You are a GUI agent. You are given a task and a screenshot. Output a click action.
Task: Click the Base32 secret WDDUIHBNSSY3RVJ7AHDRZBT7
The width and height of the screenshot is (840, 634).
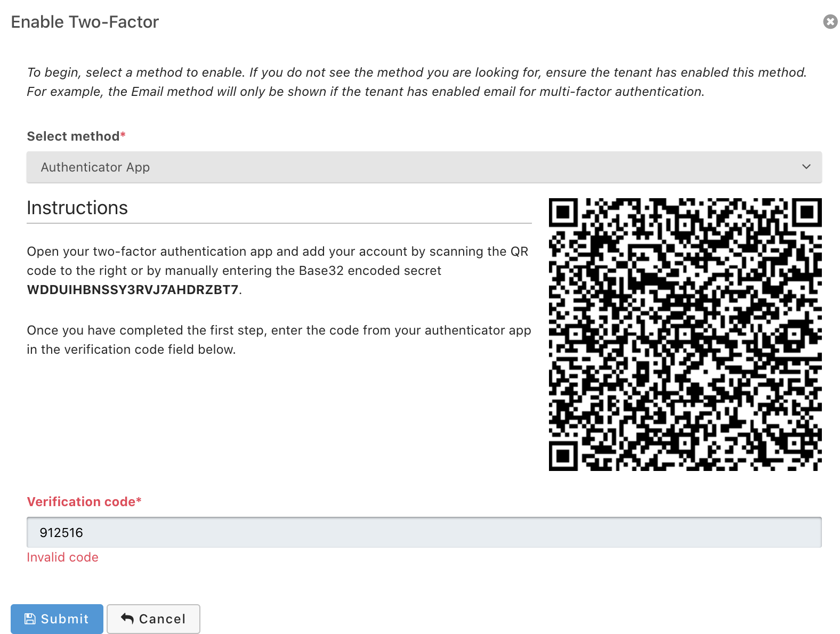pyautogui.click(x=133, y=290)
